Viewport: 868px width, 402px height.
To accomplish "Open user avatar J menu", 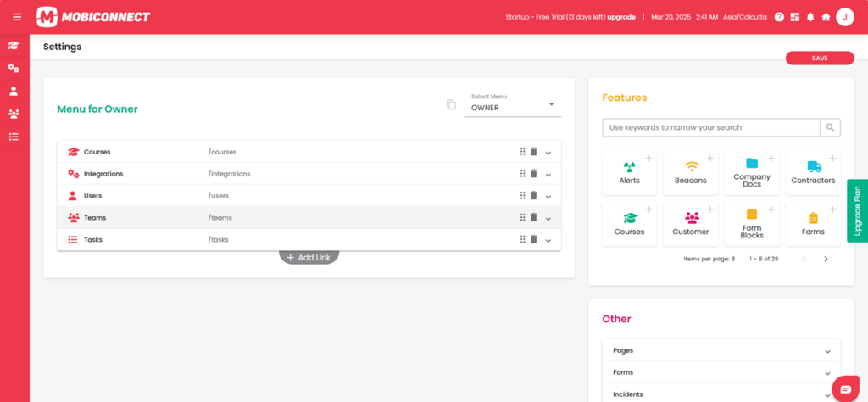I will point(845,17).
